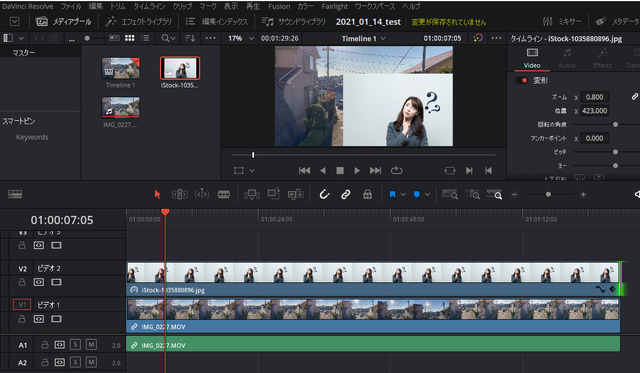This screenshot has height=373, width=640.
Task: Click the Insert Clip icon
Action: 251,195
